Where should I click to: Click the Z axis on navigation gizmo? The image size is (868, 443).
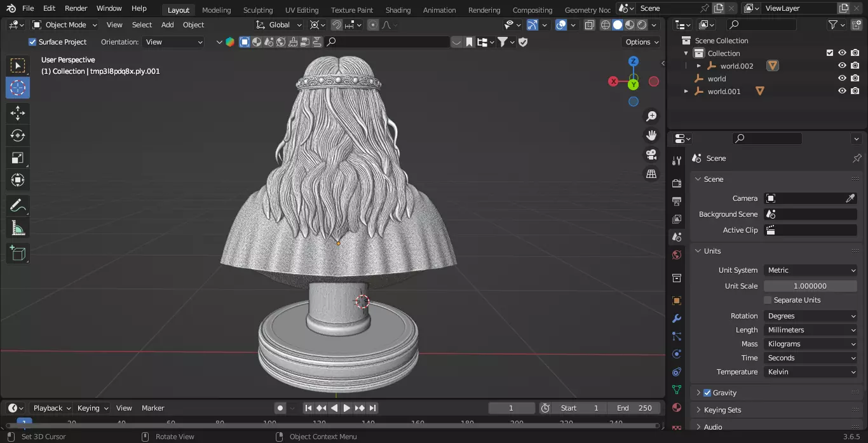[634, 61]
